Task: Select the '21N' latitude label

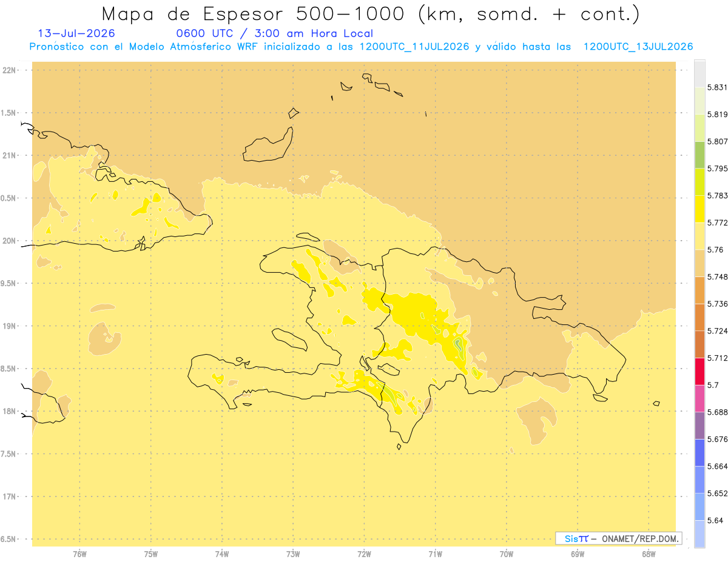Action: pos(10,155)
